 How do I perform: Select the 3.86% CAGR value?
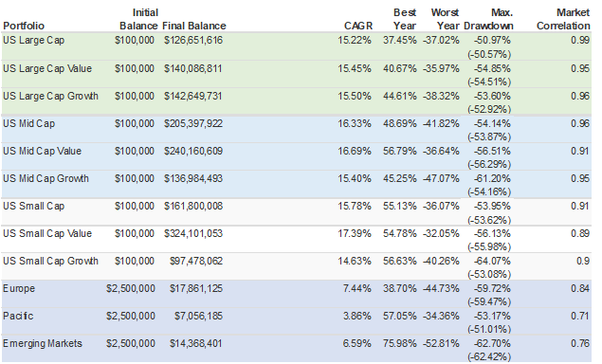pyautogui.click(x=357, y=316)
